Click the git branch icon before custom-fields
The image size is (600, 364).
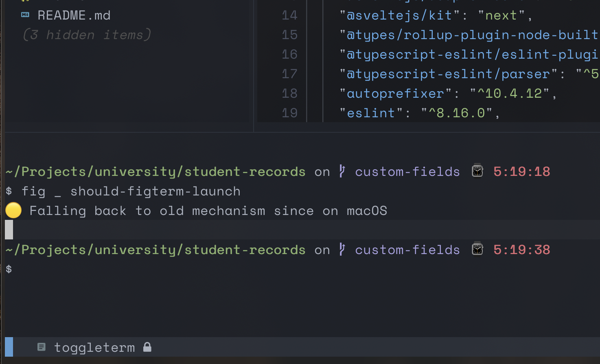click(342, 171)
